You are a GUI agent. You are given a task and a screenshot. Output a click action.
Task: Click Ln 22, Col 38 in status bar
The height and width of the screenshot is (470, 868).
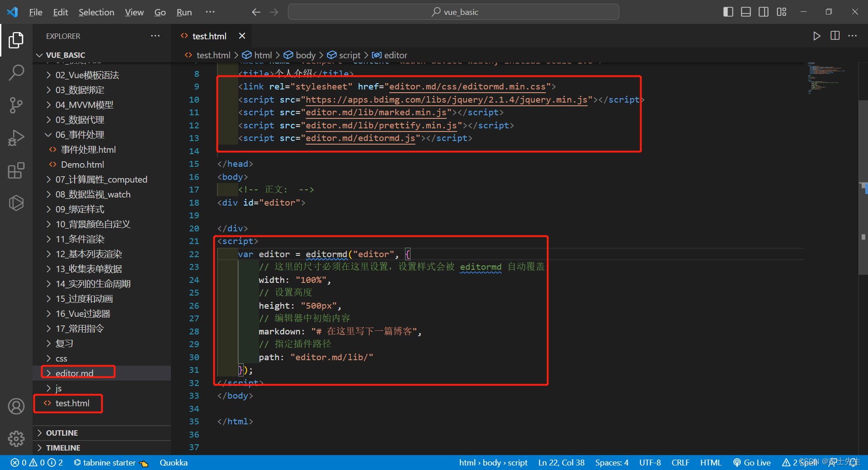pyautogui.click(x=561, y=462)
